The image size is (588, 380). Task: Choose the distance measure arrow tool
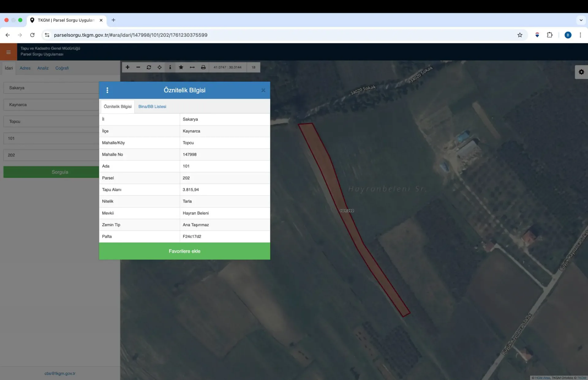pyautogui.click(x=192, y=67)
